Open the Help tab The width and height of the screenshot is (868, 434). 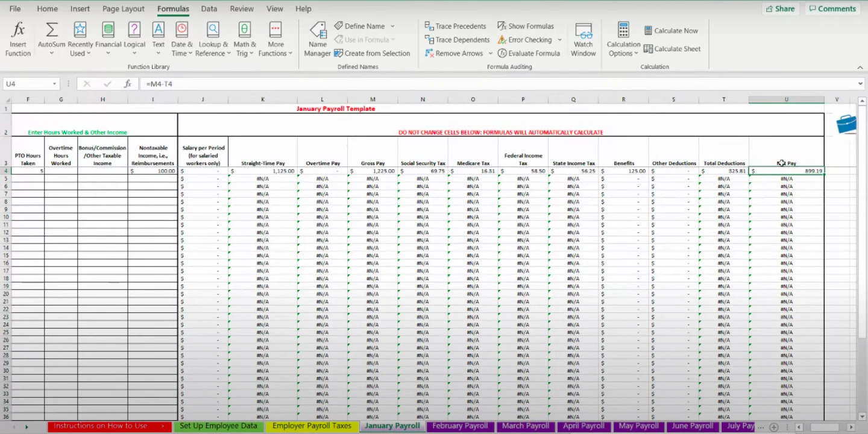click(x=303, y=8)
